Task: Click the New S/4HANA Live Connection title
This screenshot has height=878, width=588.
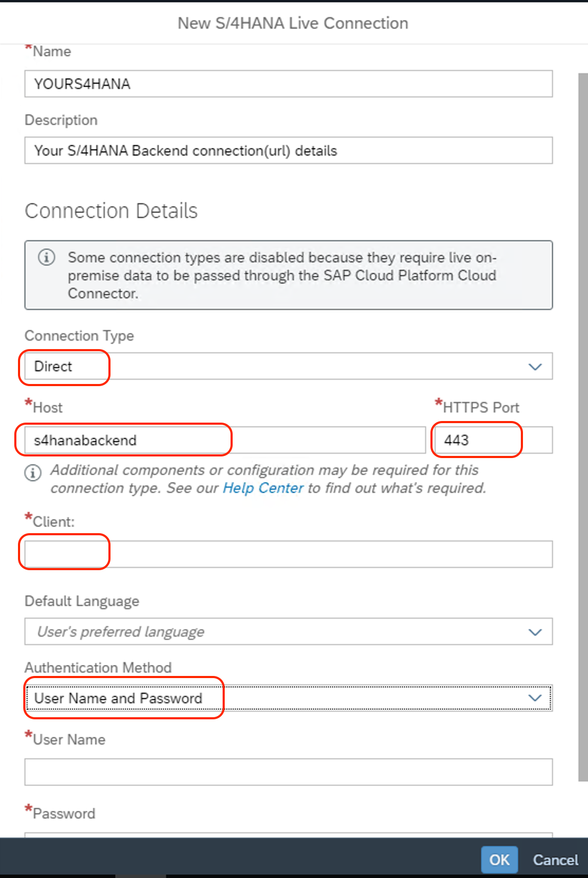Action: 293,23
